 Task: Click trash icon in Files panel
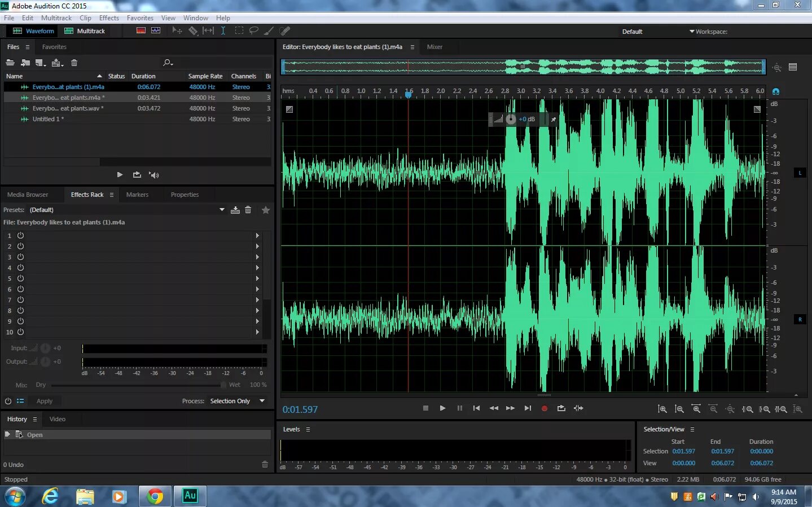[x=74, y=63]
